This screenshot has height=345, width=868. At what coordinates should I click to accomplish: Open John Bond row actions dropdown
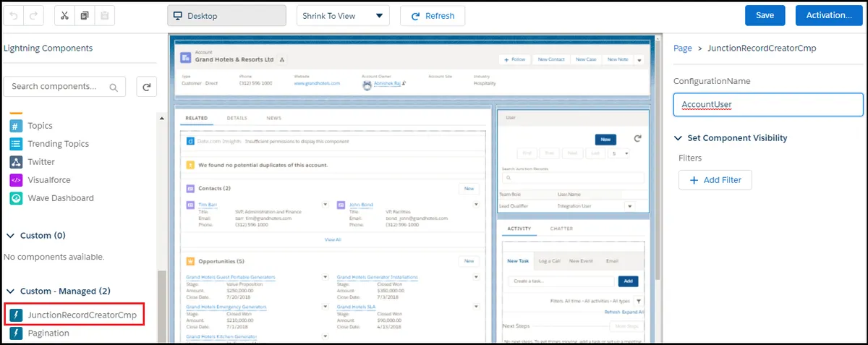coord(476,205)
